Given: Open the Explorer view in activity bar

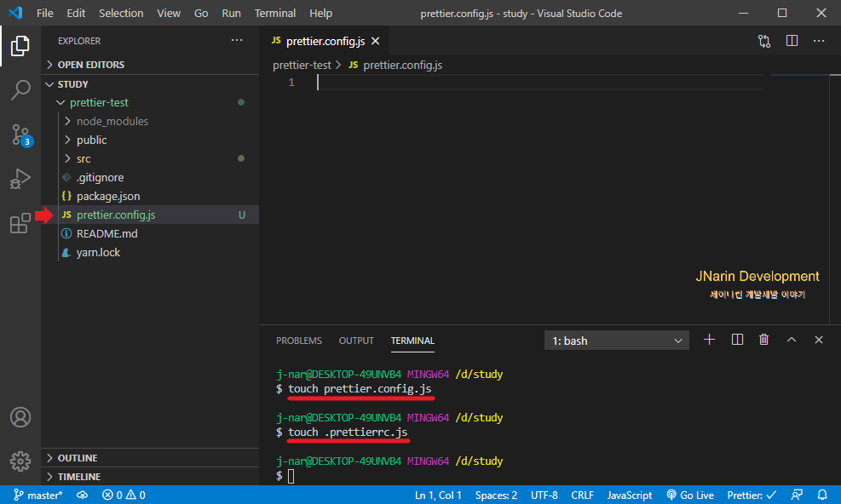Looking at the screenshot, I should click(20, 46).
